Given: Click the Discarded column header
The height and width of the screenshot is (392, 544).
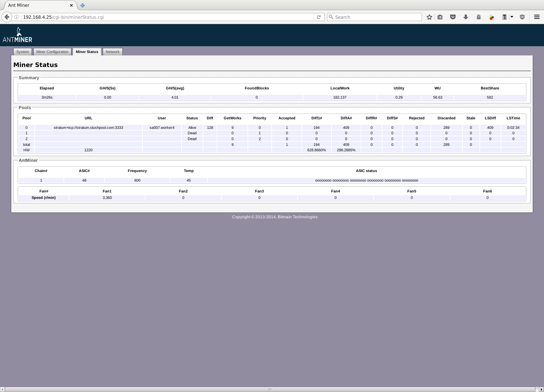Looking at the screenshot, I should pos(446,118).
